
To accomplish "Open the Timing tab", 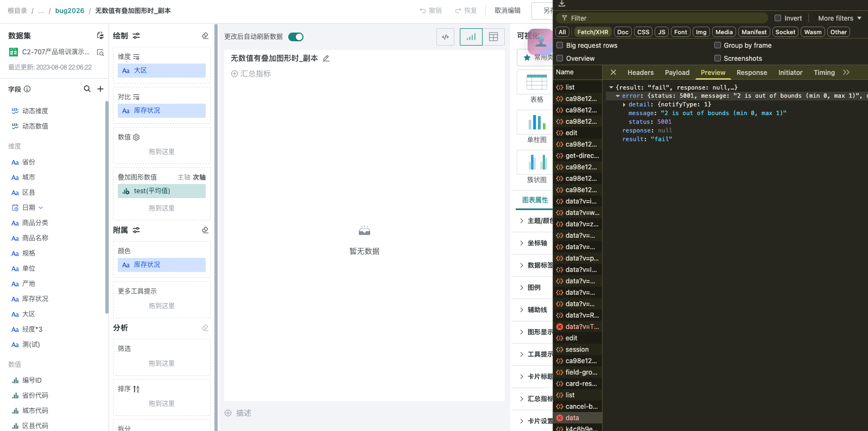I will coord(824,73).
